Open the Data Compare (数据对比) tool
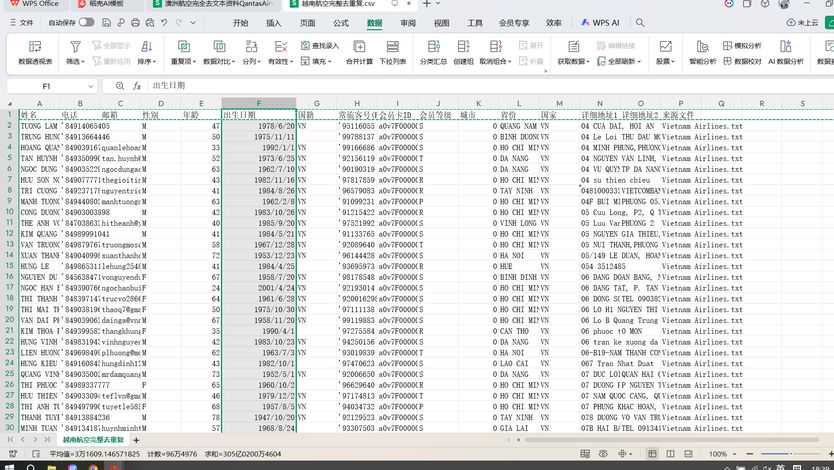The image size is (834, 470). click(219, 53)
